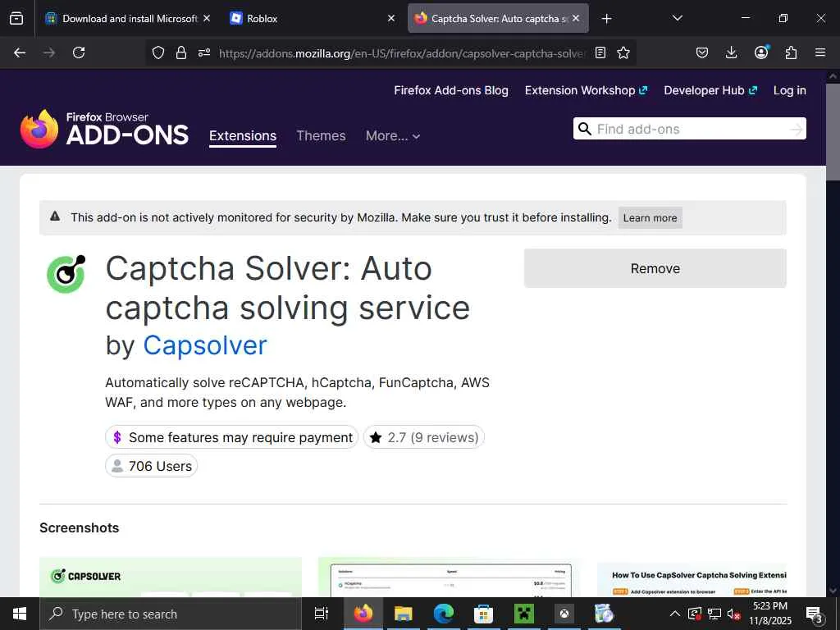Open the notification center icon
The image size is (840, 630).
click(815, 614)
